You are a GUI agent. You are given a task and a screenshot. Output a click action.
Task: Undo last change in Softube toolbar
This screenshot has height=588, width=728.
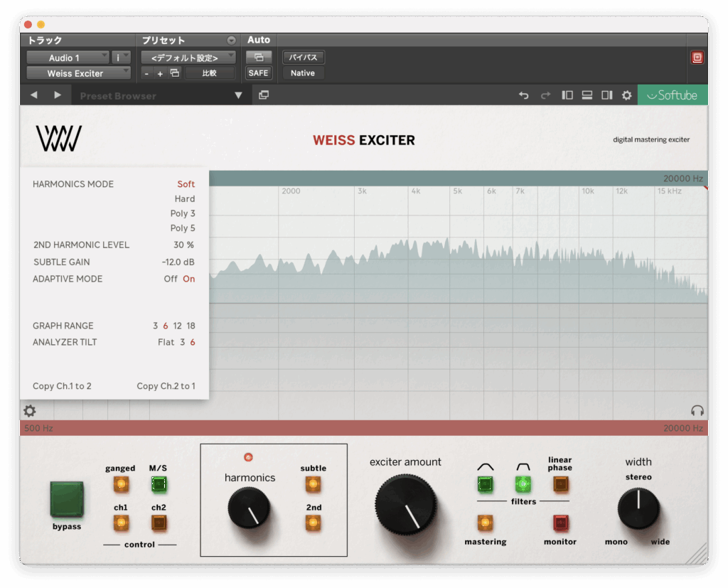pos(524,95)
